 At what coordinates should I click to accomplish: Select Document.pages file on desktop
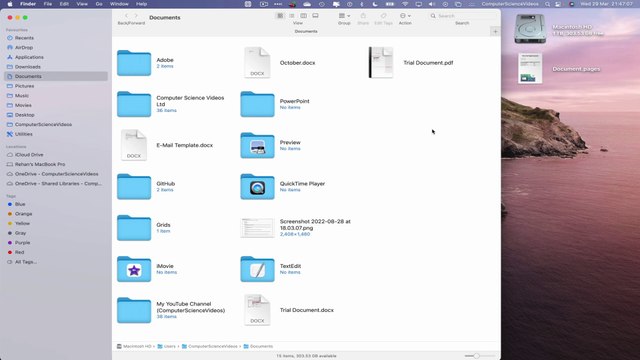point(530,68)
